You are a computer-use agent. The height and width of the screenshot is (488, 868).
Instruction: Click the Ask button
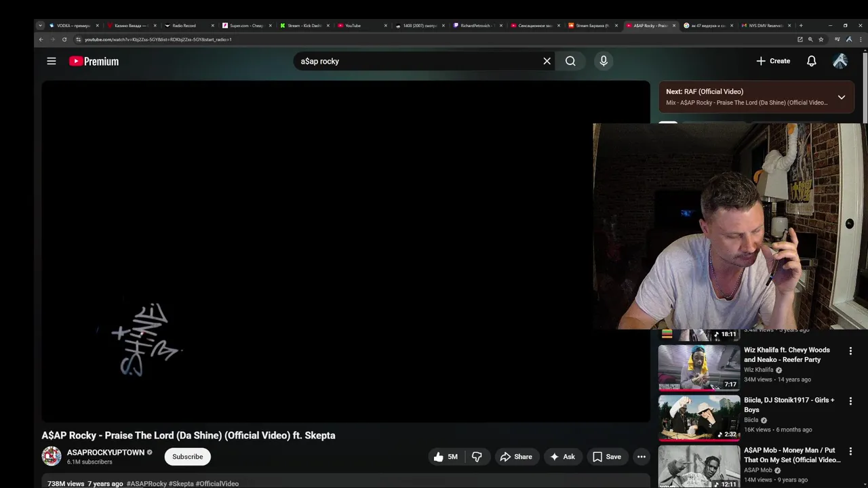[x=563, y=457]
